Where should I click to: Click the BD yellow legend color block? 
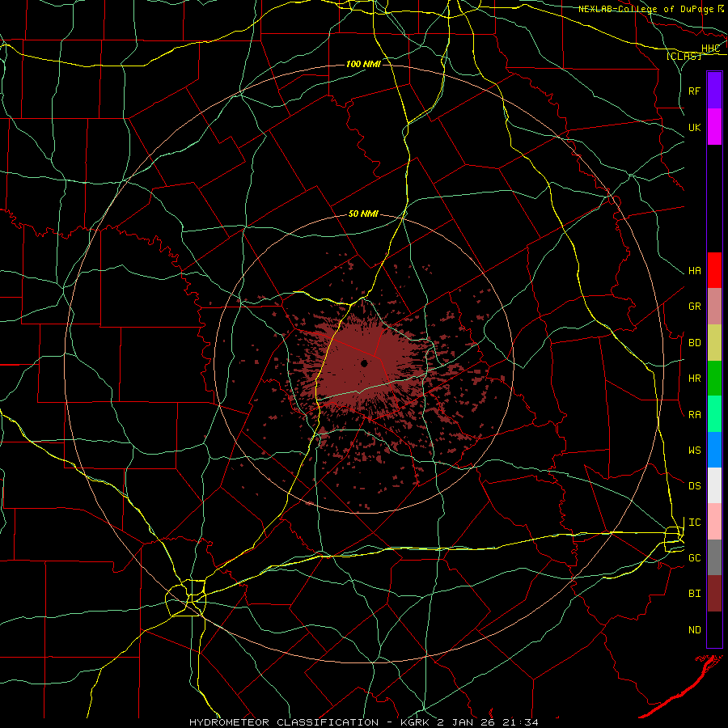pos(714,342)
